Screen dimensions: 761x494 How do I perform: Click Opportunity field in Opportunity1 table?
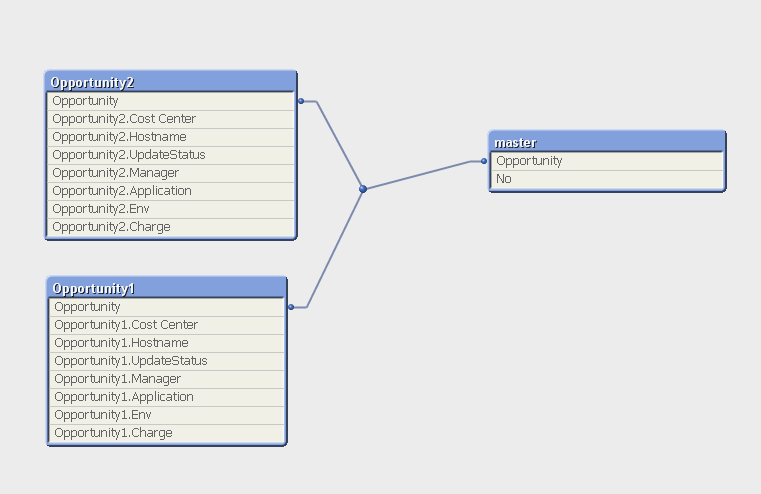click(x=167, y=307)
